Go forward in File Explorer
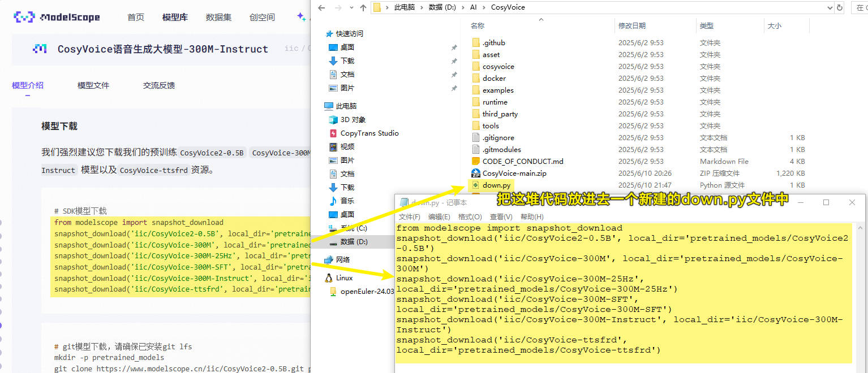The image size is (868, 373). click(338, 7)
